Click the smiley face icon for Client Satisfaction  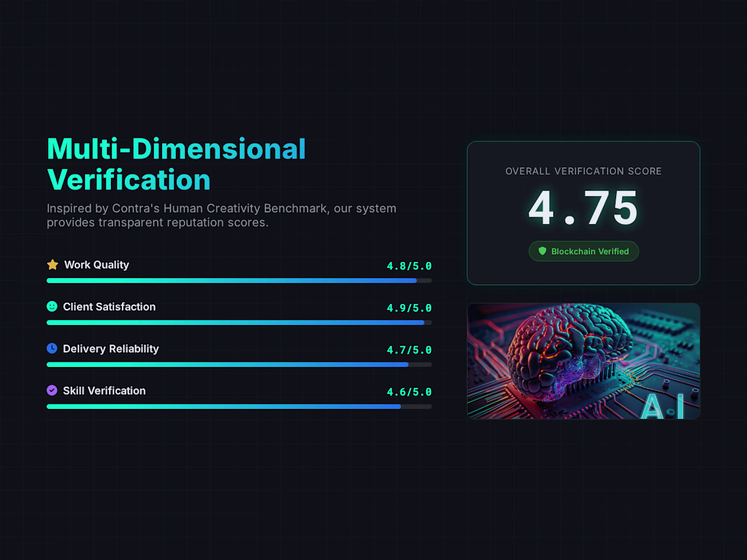coord(52,307)
